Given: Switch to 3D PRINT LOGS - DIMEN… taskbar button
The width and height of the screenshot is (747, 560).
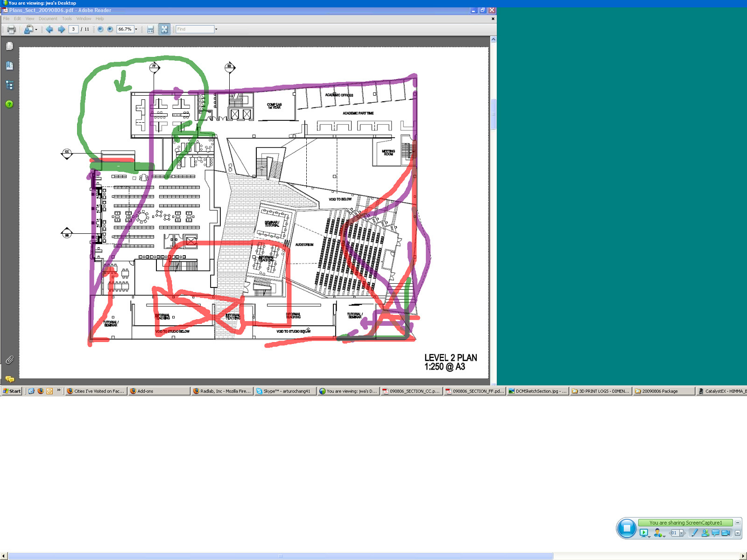Looking at the screenshot, I should click(600, 391).
